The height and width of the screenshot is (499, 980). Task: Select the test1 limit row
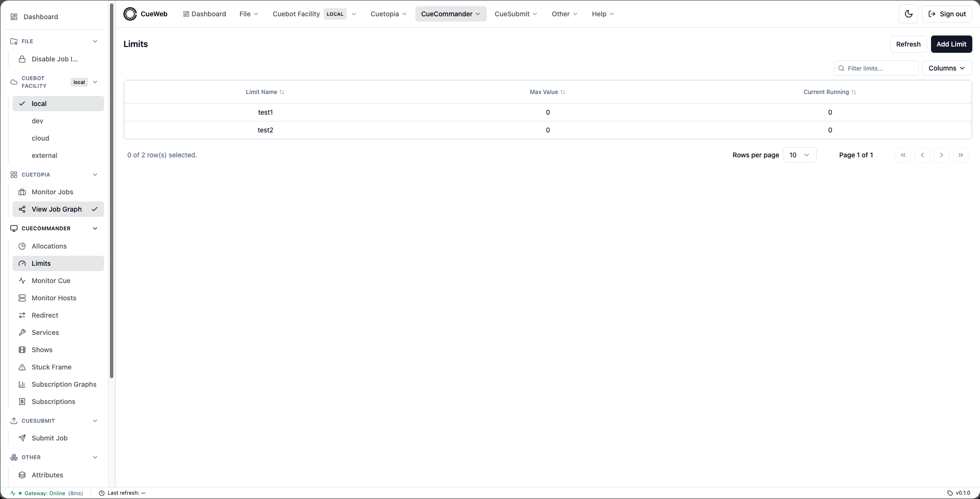[547, 112]
